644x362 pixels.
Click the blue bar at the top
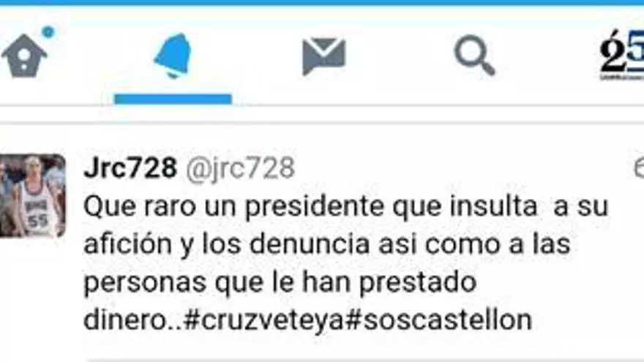point(322,2)
